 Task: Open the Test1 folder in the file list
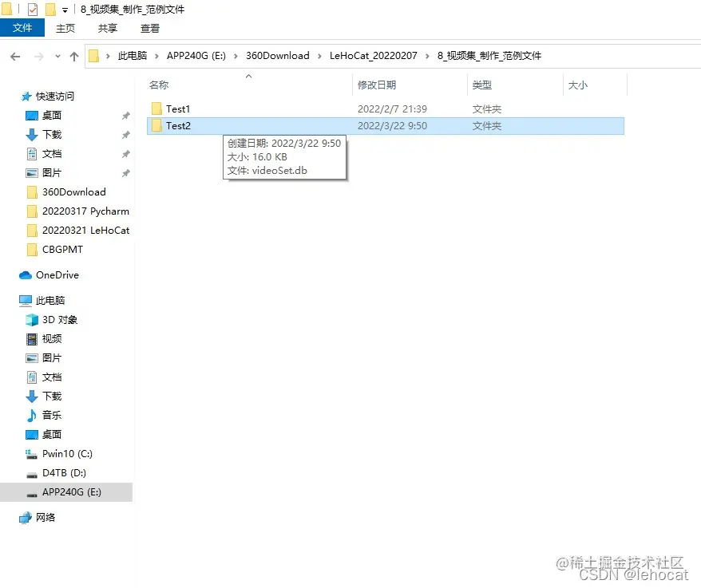click(176, 109)
